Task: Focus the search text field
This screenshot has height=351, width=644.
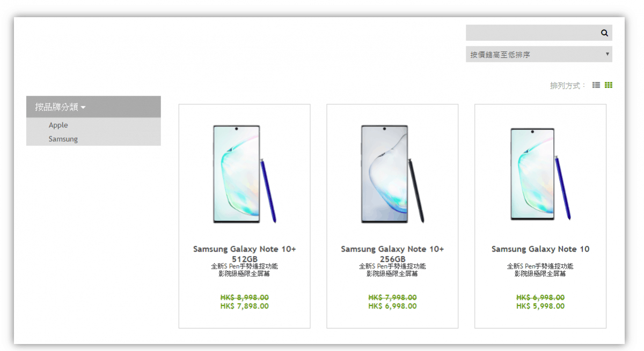Action: tap(532, 33)
